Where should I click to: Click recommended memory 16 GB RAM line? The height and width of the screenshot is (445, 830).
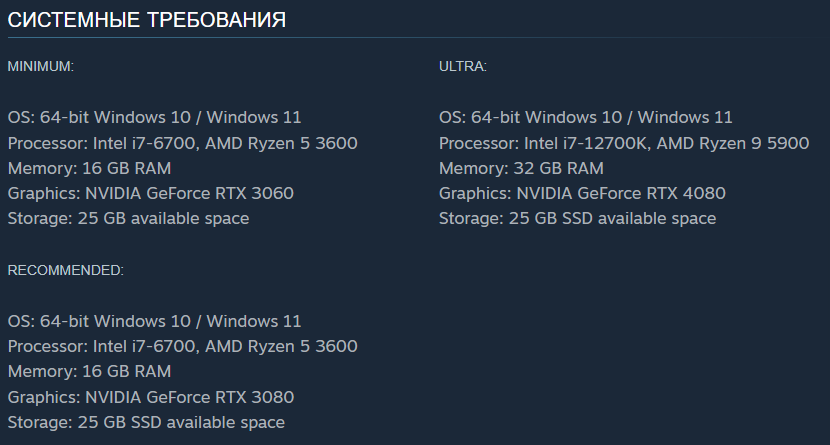pyautogui.click(x=89, y=371)
